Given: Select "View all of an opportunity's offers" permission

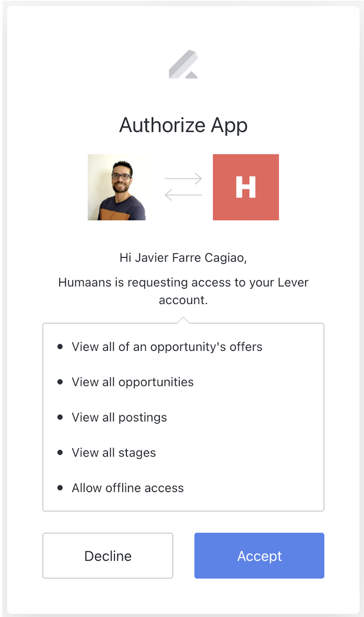Looking at the screenshot, I should coord(167,347).
